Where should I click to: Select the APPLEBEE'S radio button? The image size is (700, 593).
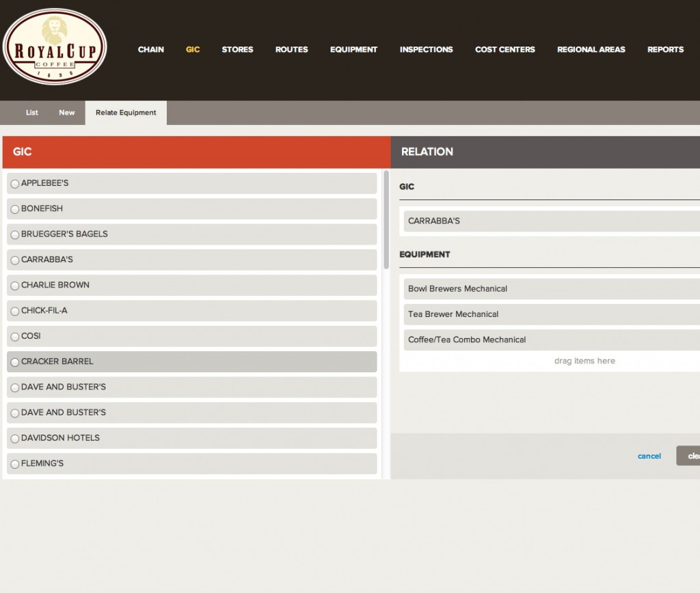pyautogui.click(x=15, y=184)
